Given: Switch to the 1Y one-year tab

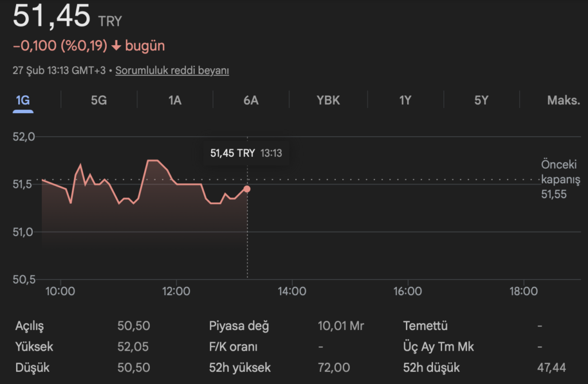Looking at the screenshot, I should pyautogui.click(x=405, y=100).
